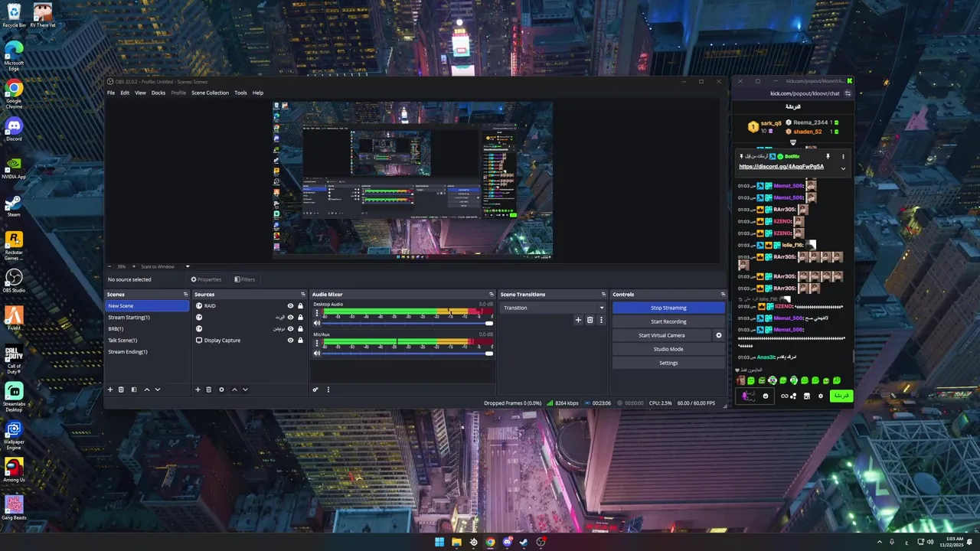The image size is (980, 551).
Task: Open the Tools menu in OBS
Action: pos(240,93)
